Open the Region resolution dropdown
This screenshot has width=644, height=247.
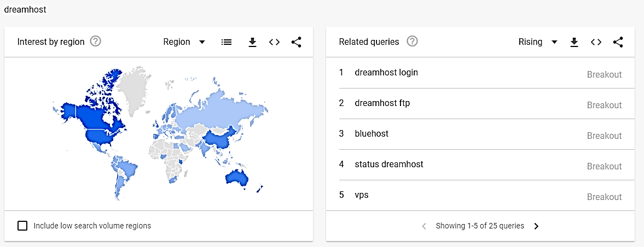click(x=184, y=42)
